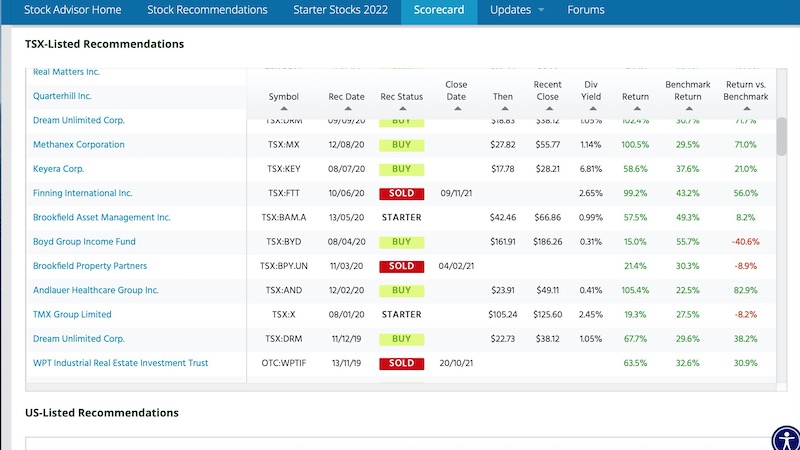The height and width of the screenshot is (450, 800).
Task: Select symbol cell TSX:AND
Action: [284, 290]
